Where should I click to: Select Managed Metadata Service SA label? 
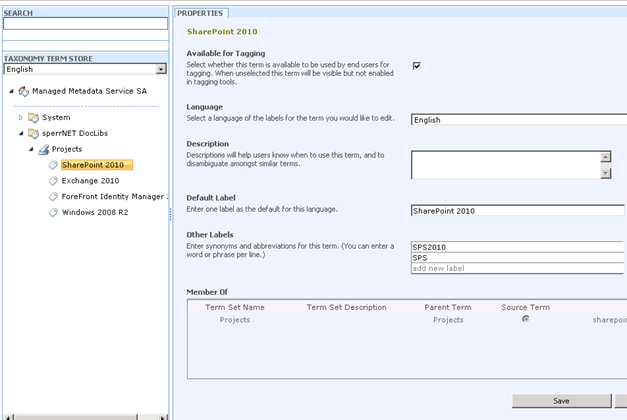click(x=90, y=91)
